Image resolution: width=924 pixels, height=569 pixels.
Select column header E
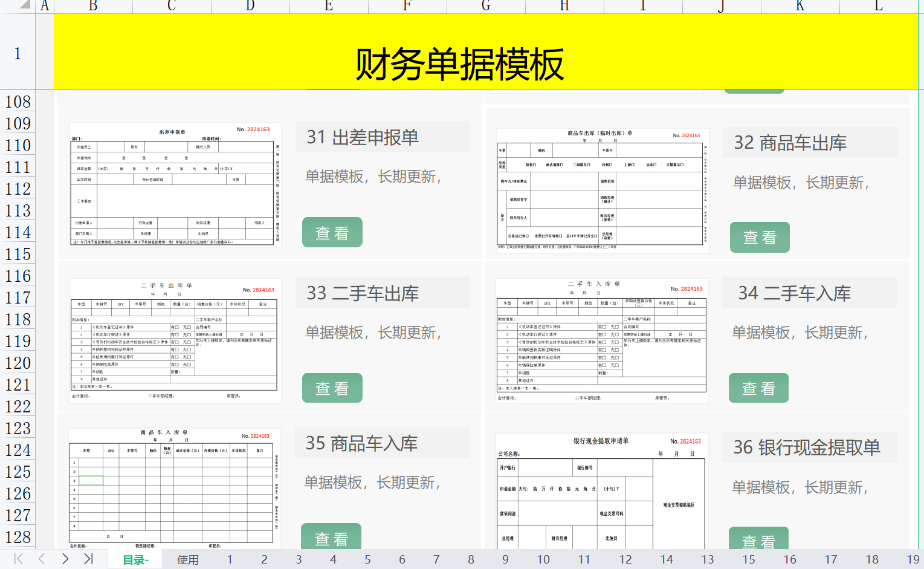(x=328, y=5)
